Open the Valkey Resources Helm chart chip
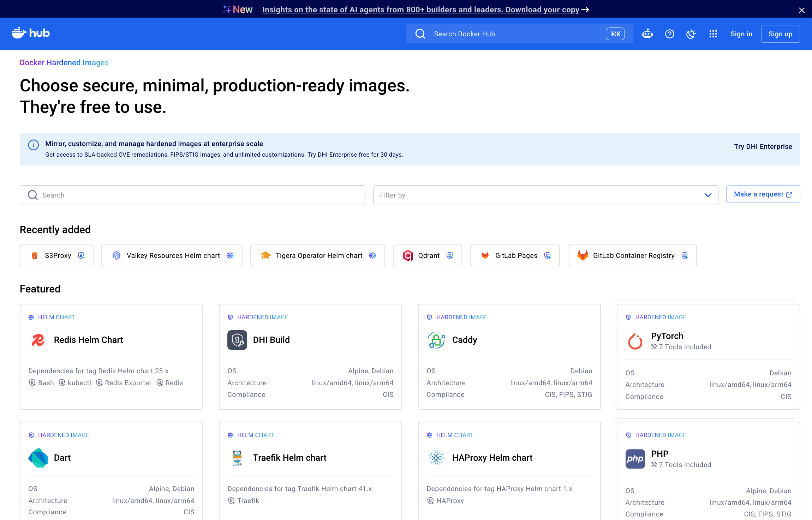 (x=172, y=255)
